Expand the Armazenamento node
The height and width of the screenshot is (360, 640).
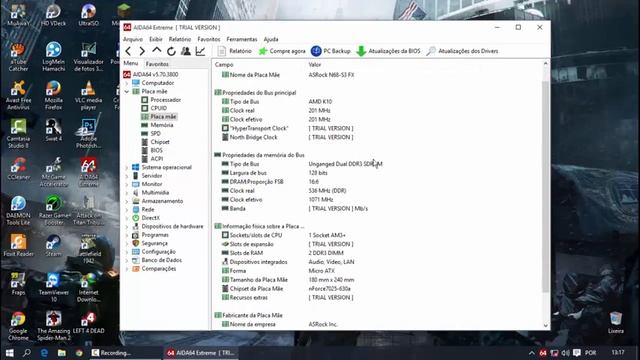[x=127, y=201]
